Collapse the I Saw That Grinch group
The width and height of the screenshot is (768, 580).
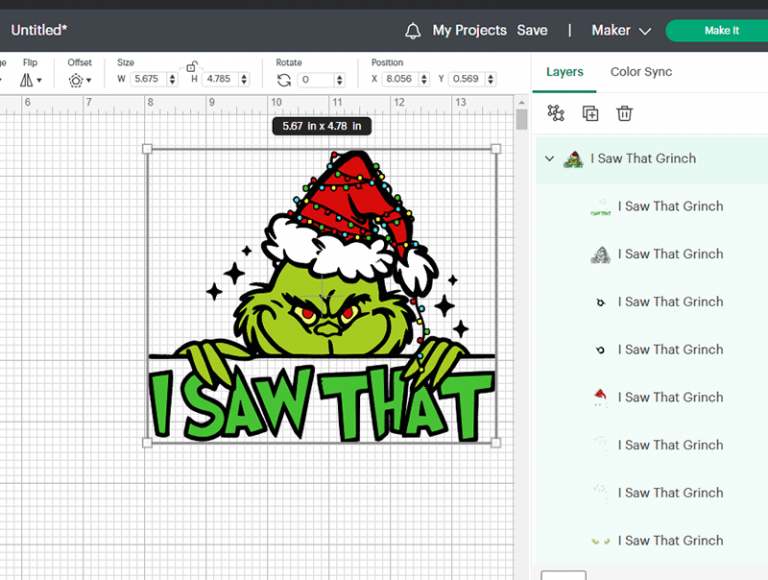coord(550,159)
